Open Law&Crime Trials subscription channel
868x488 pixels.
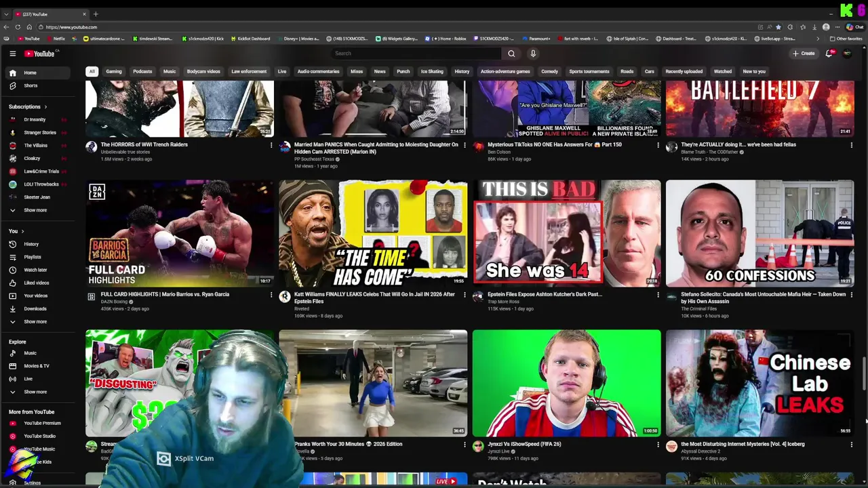tap(37, 171)
